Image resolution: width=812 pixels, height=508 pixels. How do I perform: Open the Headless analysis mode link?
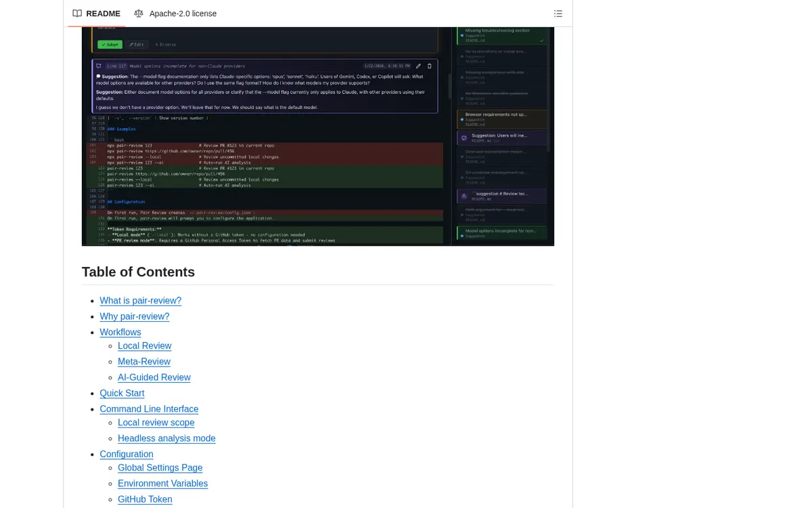(166, 438)
